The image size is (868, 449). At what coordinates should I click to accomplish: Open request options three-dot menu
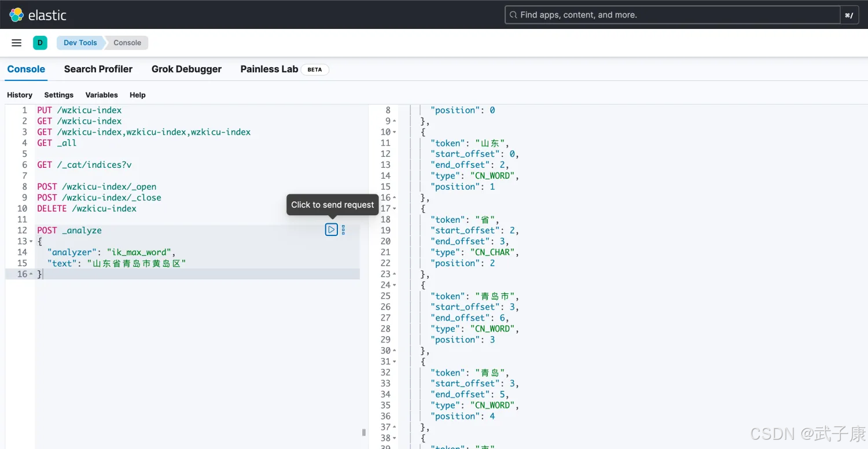(x=343, y=230)
